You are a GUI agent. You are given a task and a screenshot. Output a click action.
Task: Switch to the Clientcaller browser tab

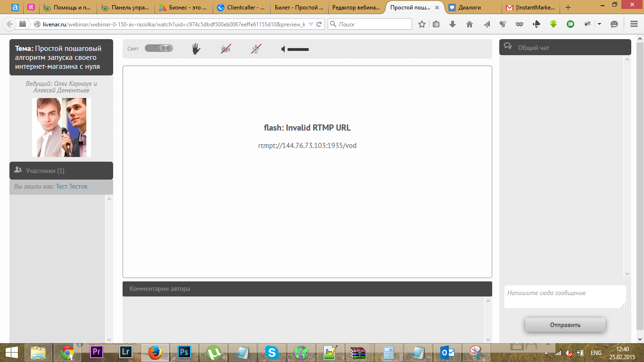point(241,8)
